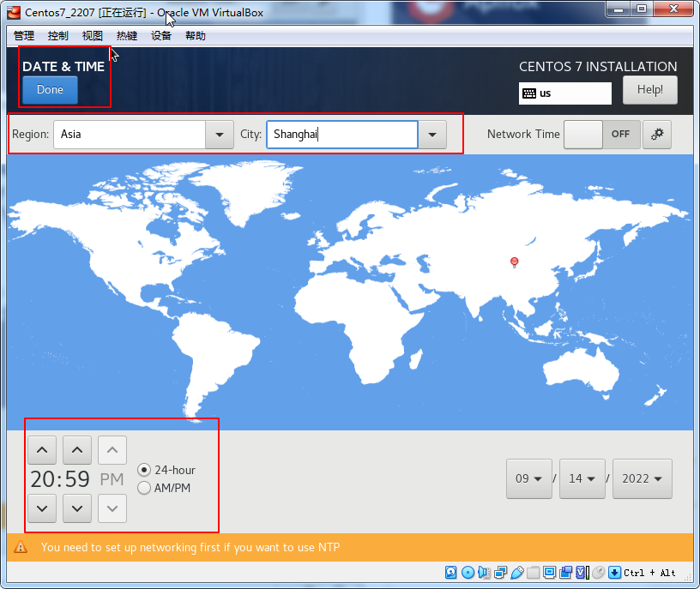Expand the Region dropdown list
Viewport: 700px width, 589px height.
click(220, 135)
